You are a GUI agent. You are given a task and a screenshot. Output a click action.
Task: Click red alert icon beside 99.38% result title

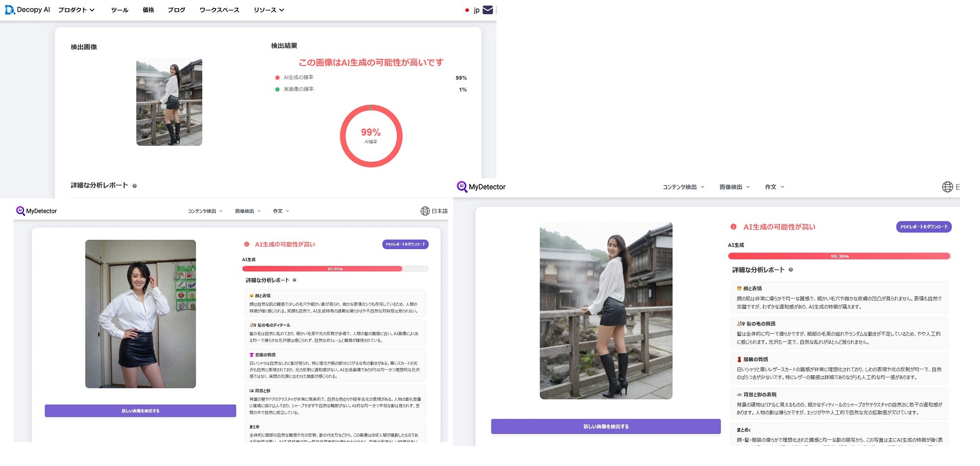[733, 227]
